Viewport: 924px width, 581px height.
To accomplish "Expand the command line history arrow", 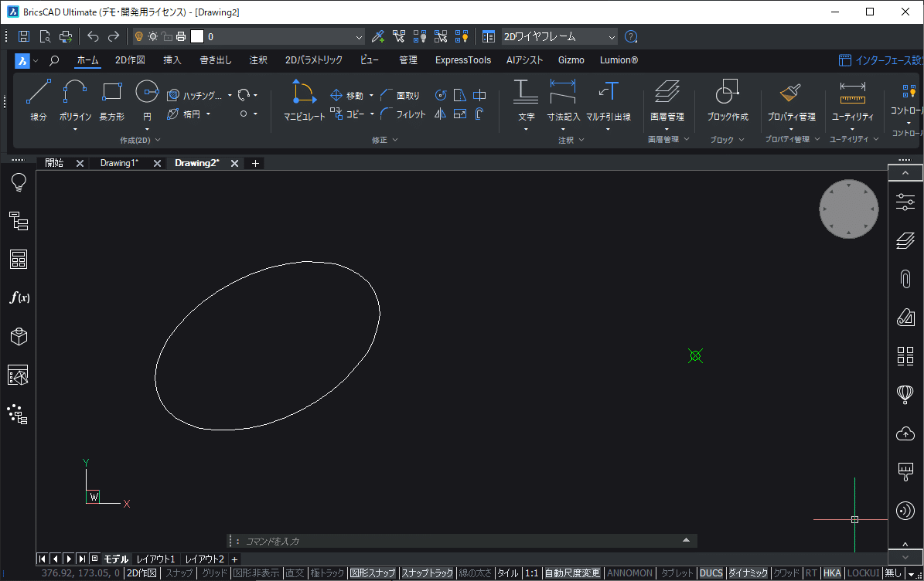I will point(686,540).
